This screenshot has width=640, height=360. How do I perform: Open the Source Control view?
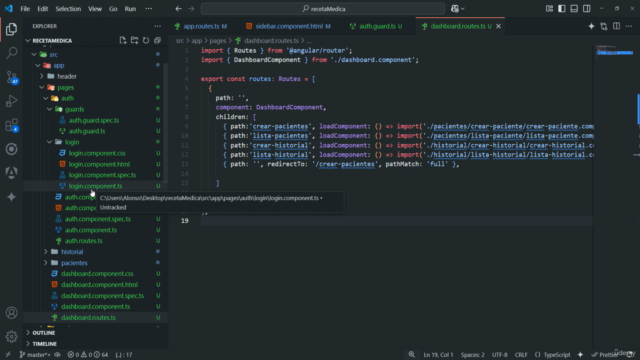click(11, 77)
